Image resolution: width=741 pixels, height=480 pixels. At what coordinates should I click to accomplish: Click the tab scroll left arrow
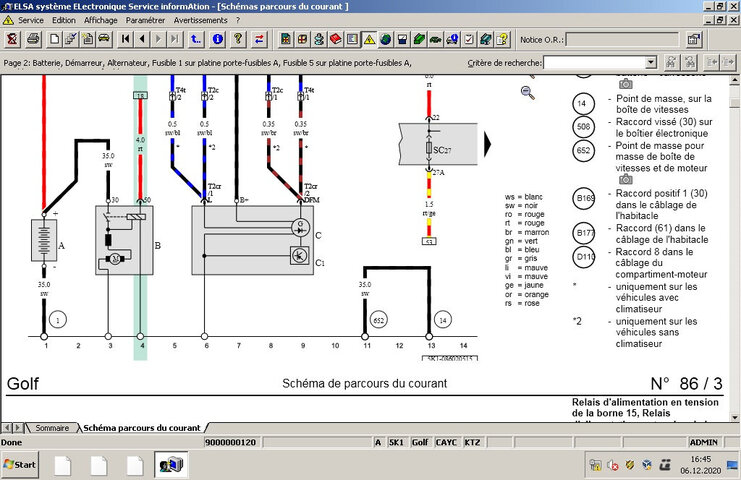7,428
